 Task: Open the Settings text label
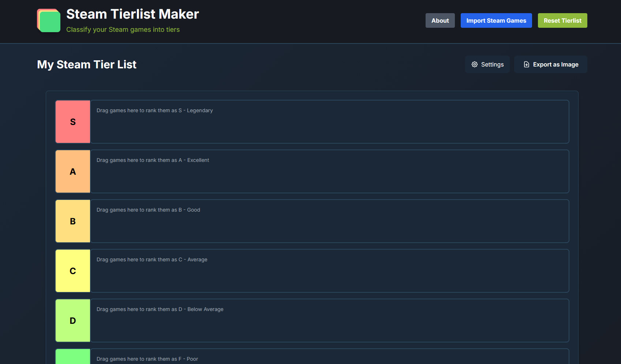492,64
